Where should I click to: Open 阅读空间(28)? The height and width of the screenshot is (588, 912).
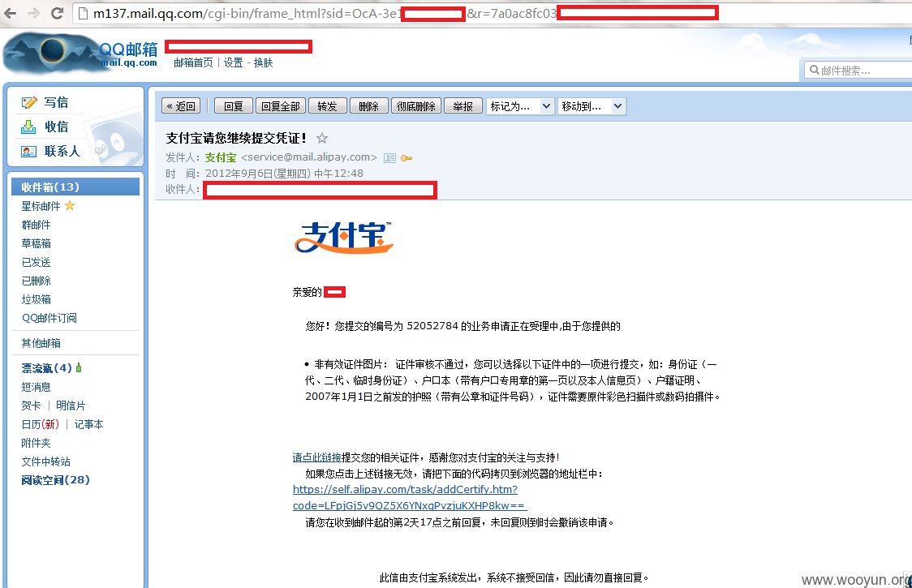coord(55,480)
